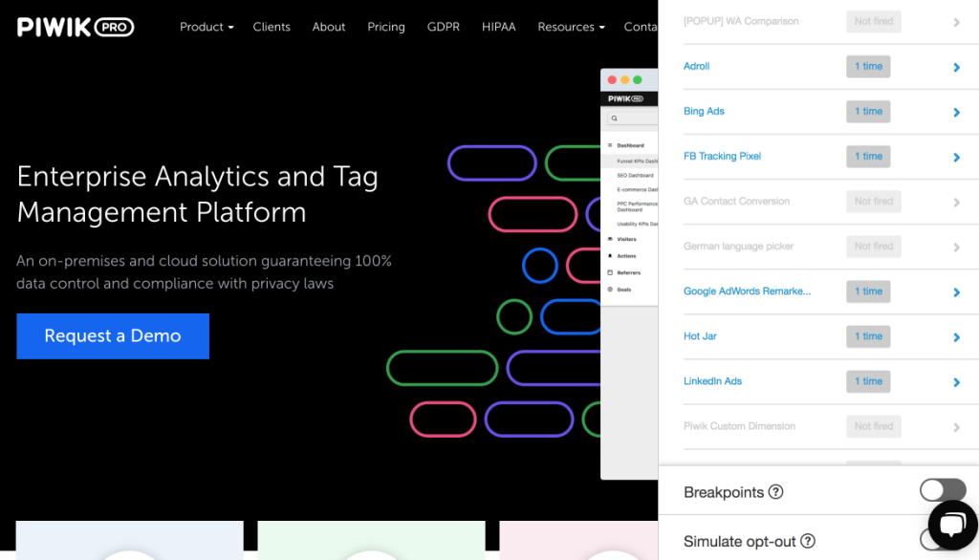Viewport: 979px width, 560px height.
Task: Open the Hot Jar tag link
Action: click(x=700, y=335)
